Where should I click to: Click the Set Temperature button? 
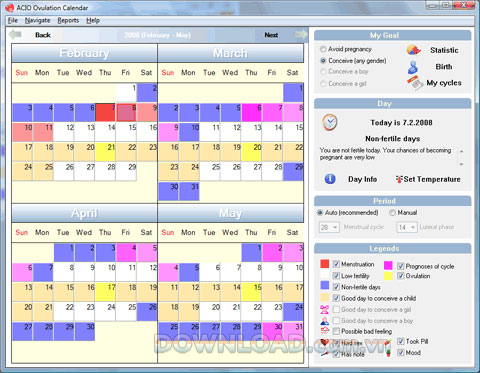click(432, 179)
